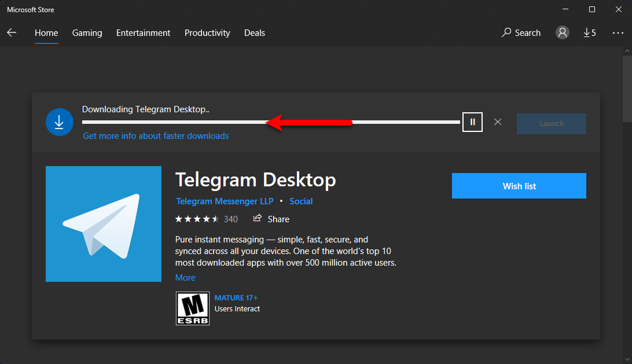Click the ESRB Mature rating badge
632x364 pixels.
(x=193, y=308)
